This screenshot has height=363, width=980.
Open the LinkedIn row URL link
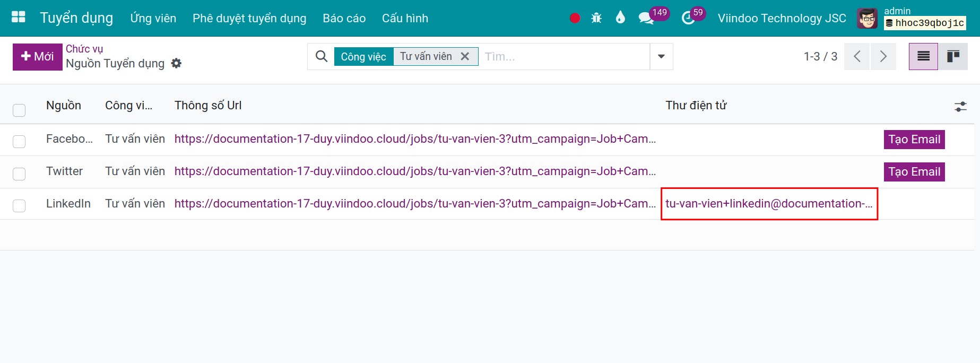[415, 204]
